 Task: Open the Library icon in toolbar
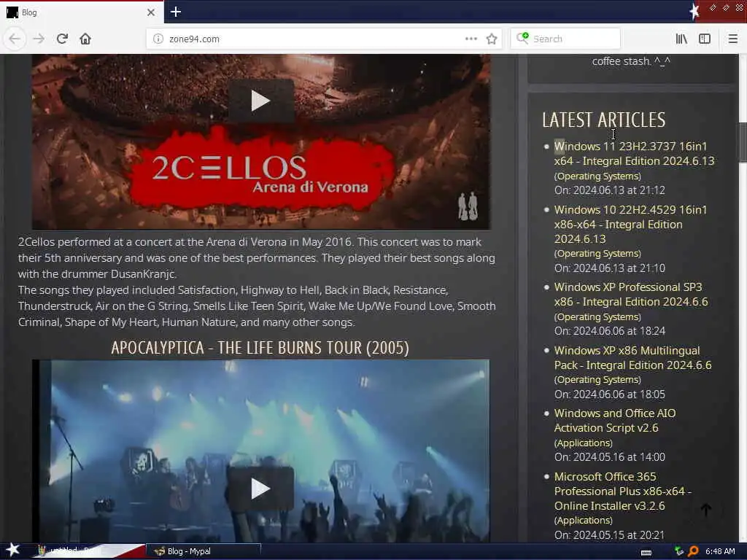tap(681, 39)
